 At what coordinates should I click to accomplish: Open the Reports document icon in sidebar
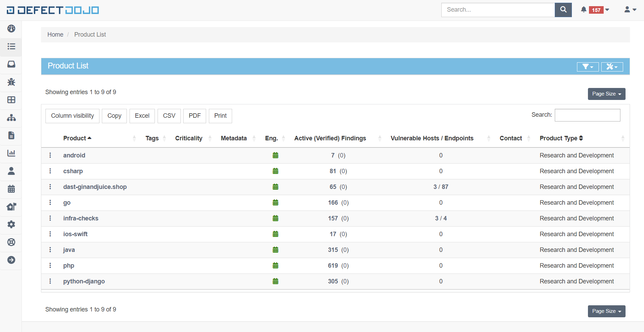coord(11,136)
